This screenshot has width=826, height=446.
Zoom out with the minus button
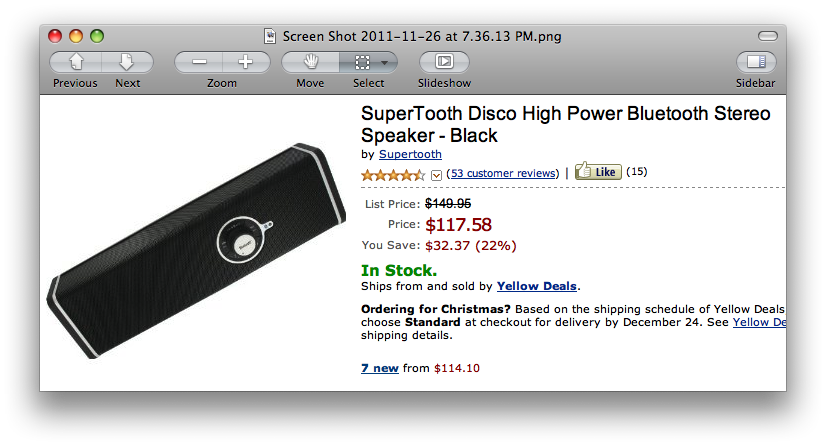tap(199, 62)
